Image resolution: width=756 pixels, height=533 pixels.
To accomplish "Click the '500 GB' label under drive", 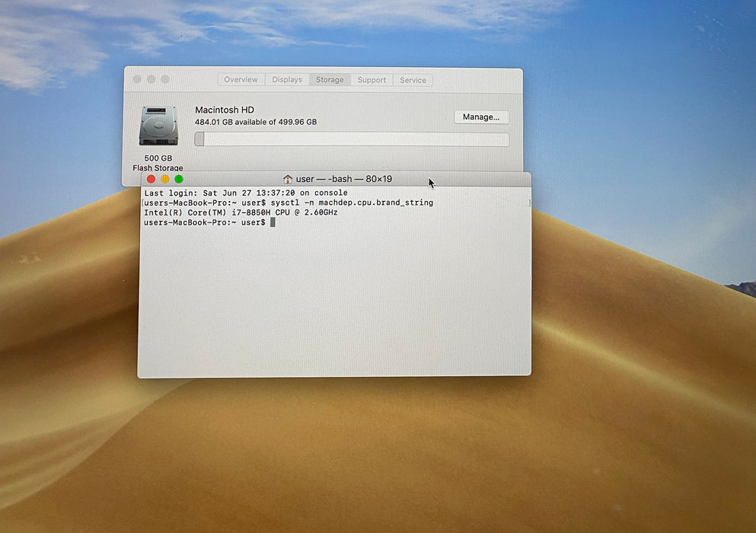I will 158,158.
